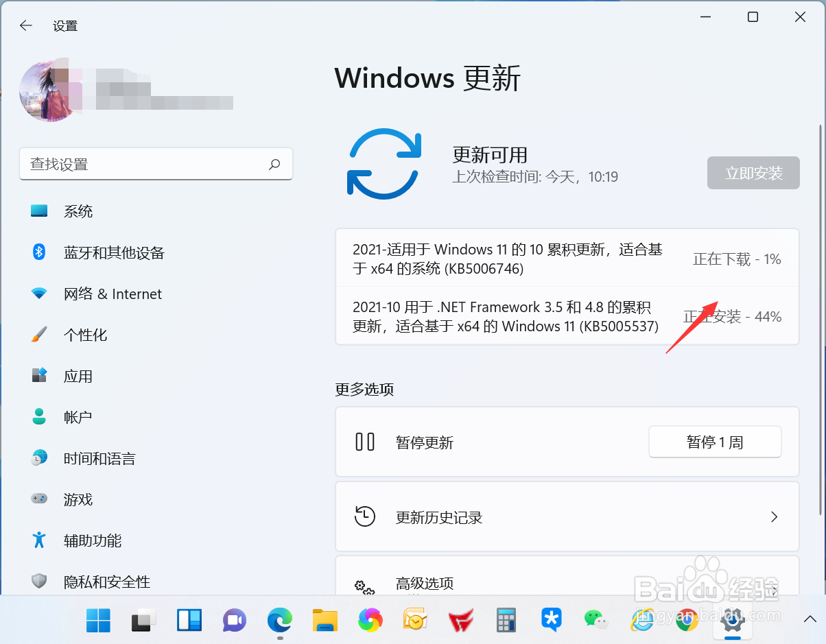Click the 游戏 controller icon
The height and width of the screenshot is (644, 826).
39,499
